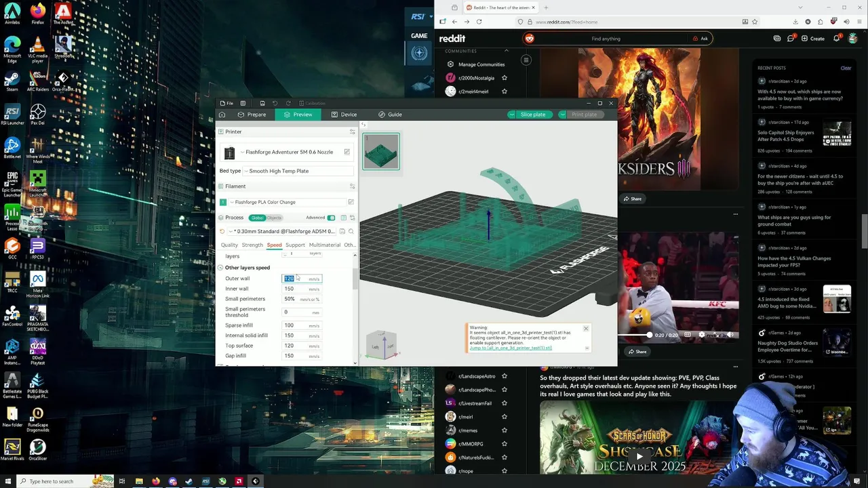Select Global process mode
This screenshot has width=868, height=488.
(x=257, y=218)
